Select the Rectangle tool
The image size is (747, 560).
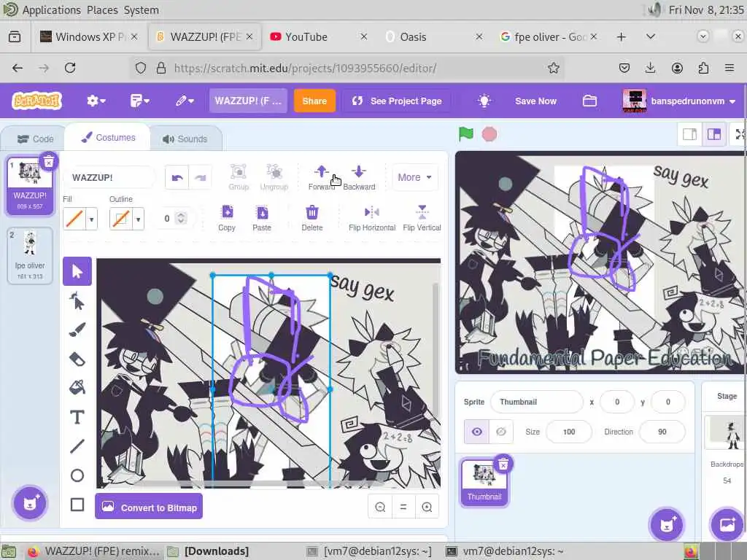click(77, 505)
